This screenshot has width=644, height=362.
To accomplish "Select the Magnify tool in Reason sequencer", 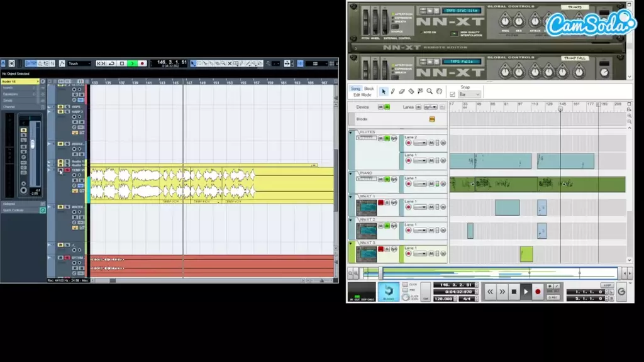I will click(430, 92).
